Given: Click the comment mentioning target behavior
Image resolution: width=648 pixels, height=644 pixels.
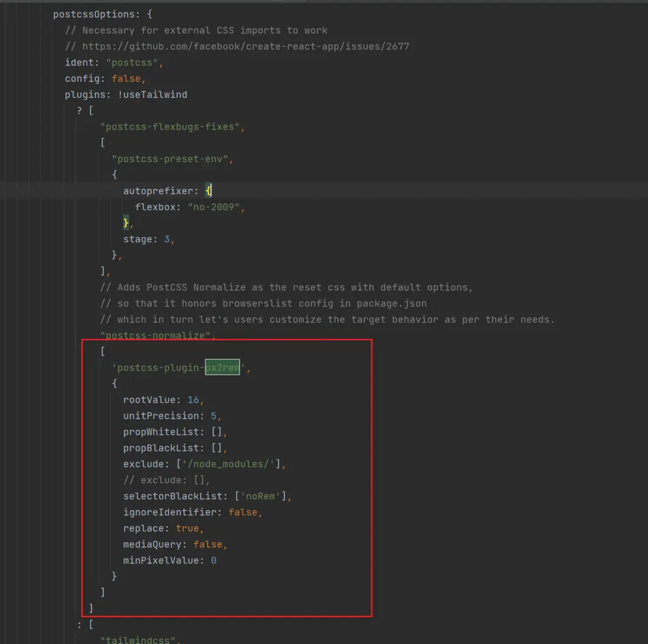Looking at the screenshot, I should coord(328,319).
